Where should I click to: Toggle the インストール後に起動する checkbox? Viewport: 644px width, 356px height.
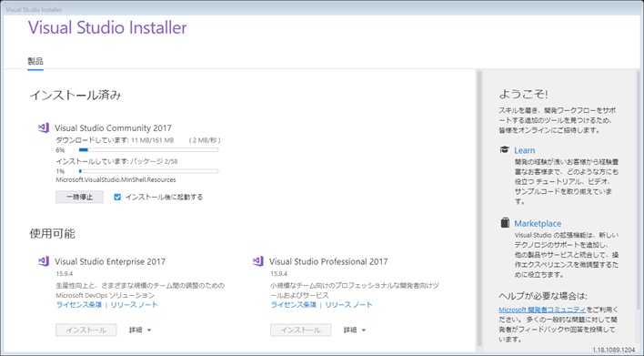point(117,197)
